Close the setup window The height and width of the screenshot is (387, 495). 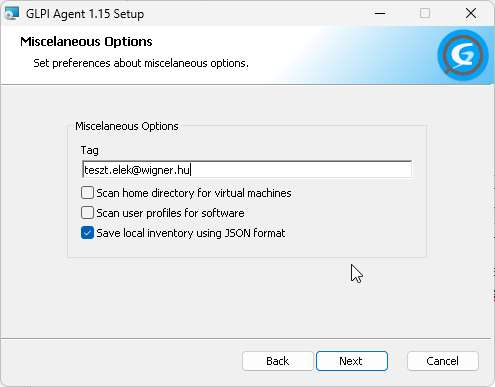click(471, 14)
